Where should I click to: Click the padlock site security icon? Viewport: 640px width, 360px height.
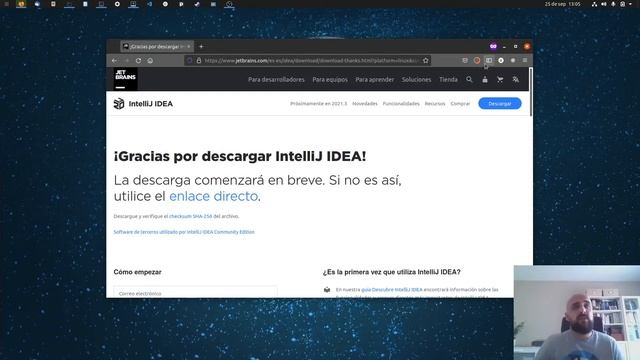click(199, 60)
